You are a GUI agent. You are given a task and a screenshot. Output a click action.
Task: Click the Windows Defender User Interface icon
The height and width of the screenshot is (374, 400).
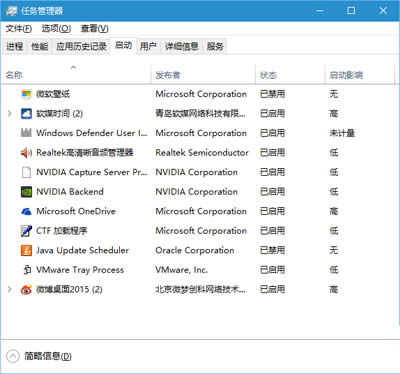[x=26, y=133]
